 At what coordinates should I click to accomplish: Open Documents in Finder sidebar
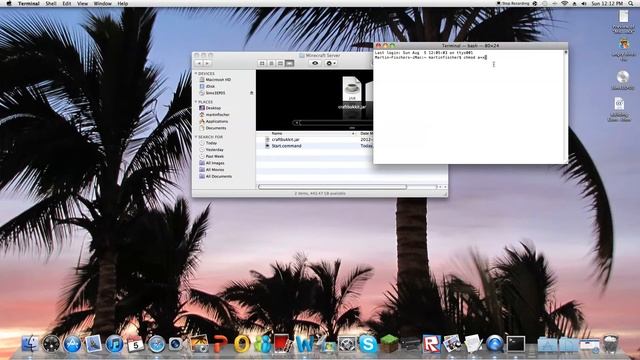[216, 128]
